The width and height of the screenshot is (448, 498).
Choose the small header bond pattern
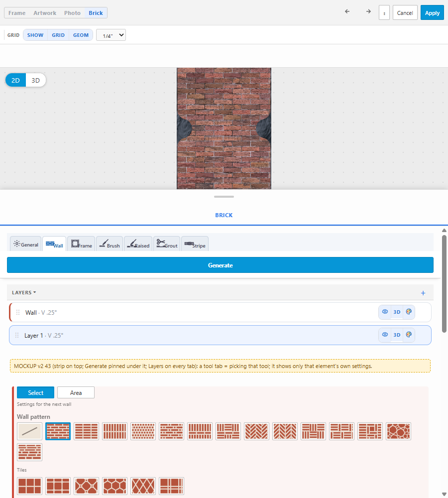(143, 431)
